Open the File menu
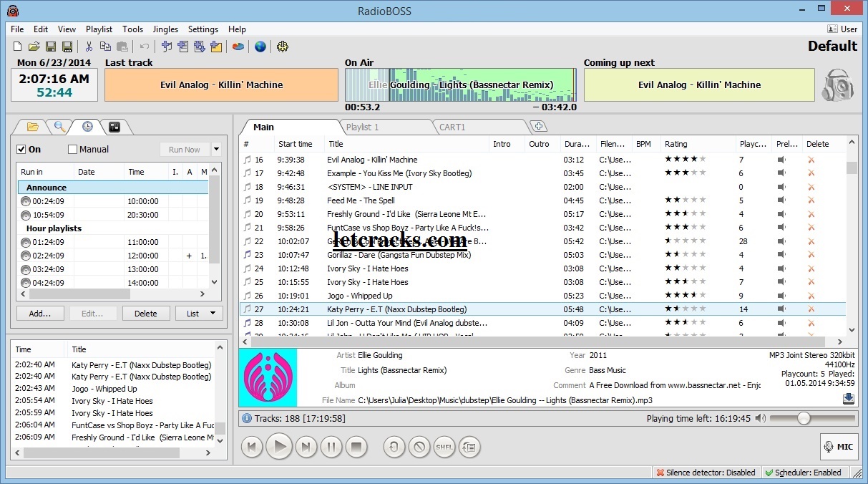 click(x=17, y=29)
